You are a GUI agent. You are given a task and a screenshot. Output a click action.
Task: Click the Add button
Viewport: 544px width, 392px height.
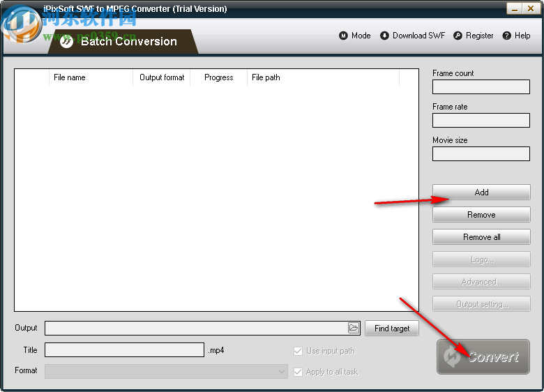pyautogui.click(x=481, y=193)
